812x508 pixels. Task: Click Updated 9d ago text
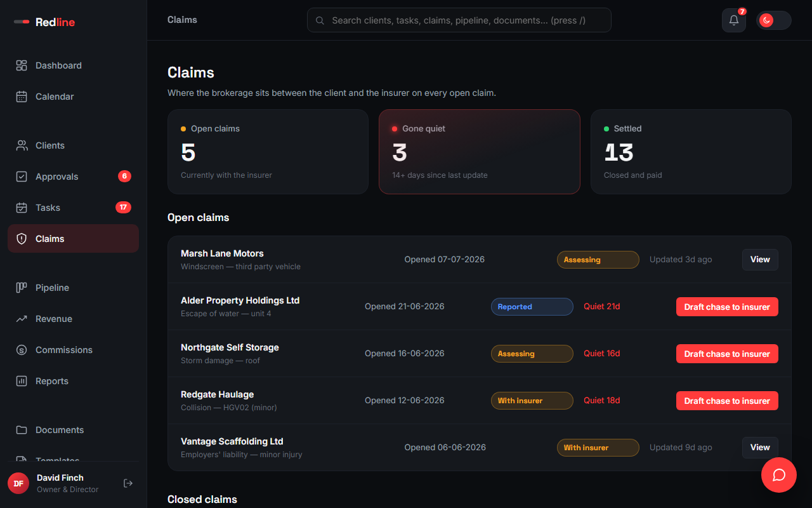click(x=681, y=448)
